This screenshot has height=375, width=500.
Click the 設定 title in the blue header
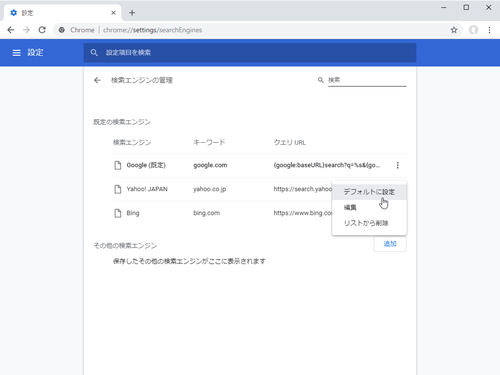[35, 53]
